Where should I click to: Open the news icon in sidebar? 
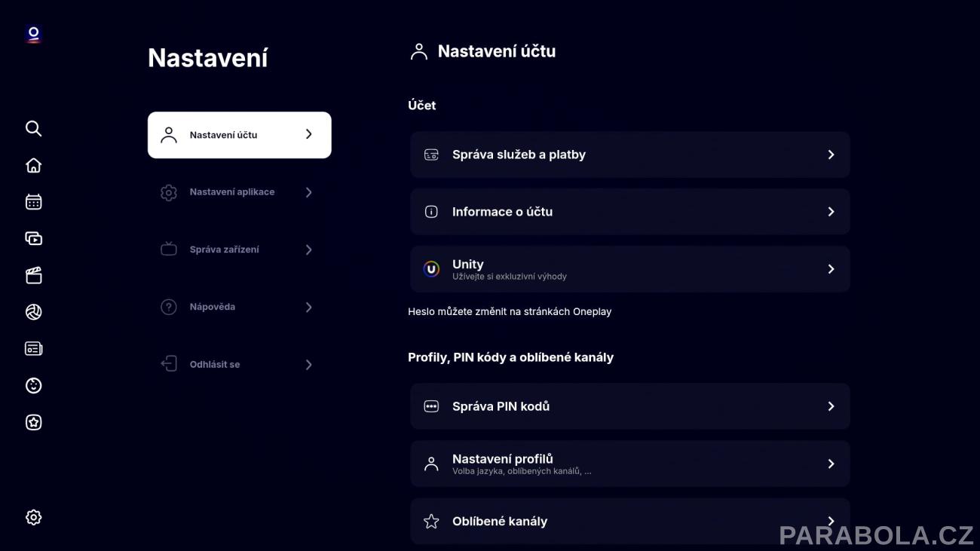click(x=33, y=348)
